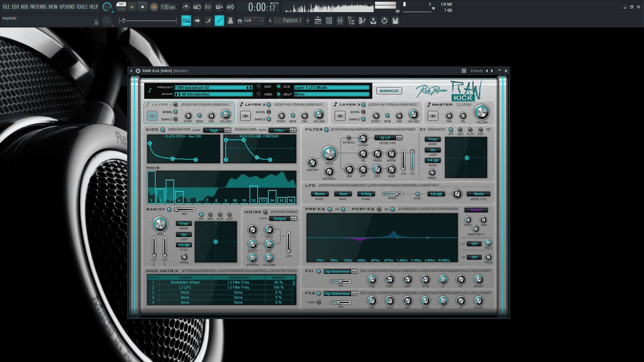This screenshot has width=644, height=362.
Task: Toggle Layer 3 eye visibility button
Action: tap(340, 116)
